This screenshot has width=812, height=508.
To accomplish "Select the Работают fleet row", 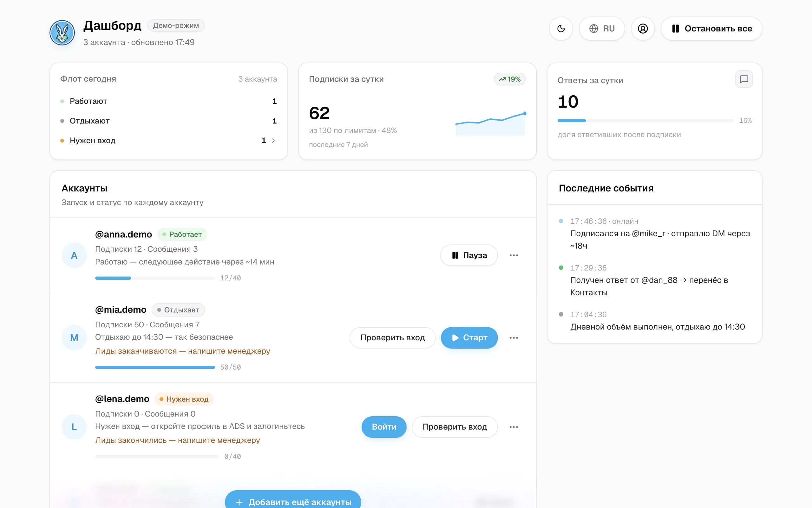I will tap(168, 101).
